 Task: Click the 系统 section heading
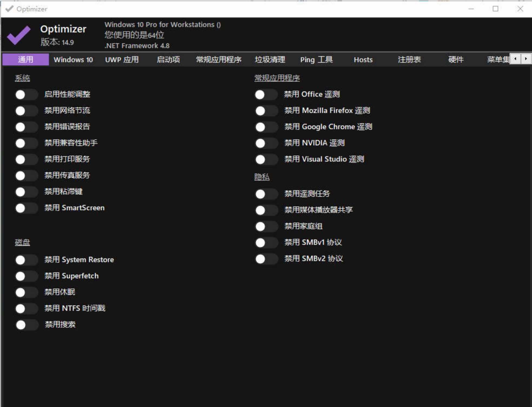22,78
